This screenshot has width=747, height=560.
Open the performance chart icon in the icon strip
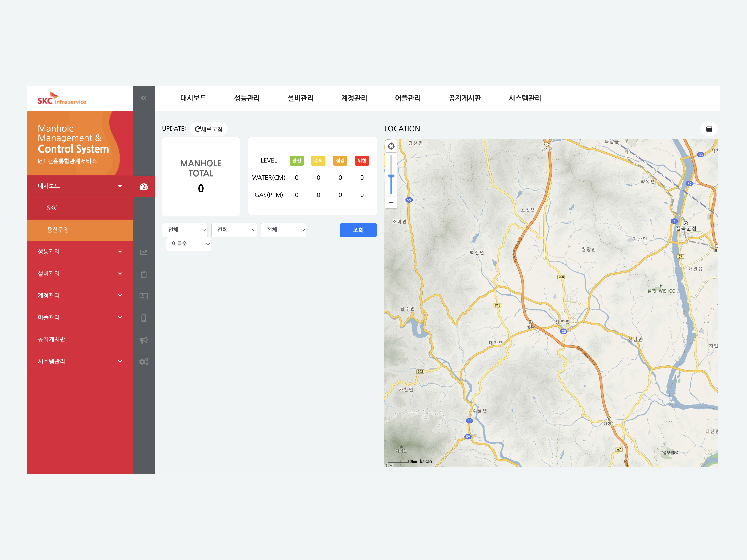point(144,252)
